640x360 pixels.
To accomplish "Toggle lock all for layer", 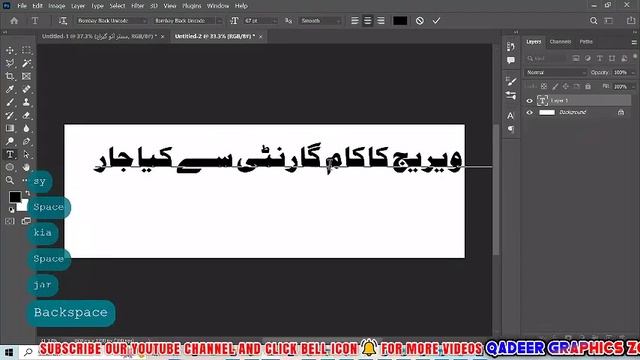I will [x=588, y=86].
